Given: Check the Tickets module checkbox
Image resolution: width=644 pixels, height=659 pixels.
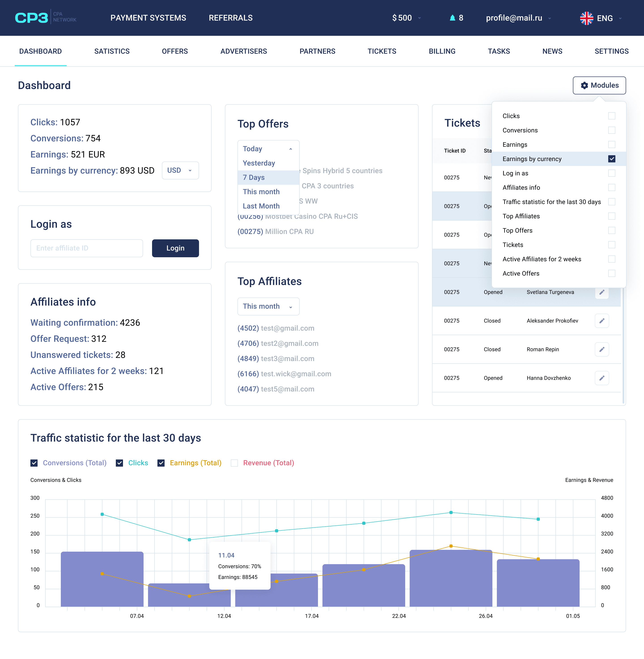Looking at the screenshot, I should [x=612, y=245].
